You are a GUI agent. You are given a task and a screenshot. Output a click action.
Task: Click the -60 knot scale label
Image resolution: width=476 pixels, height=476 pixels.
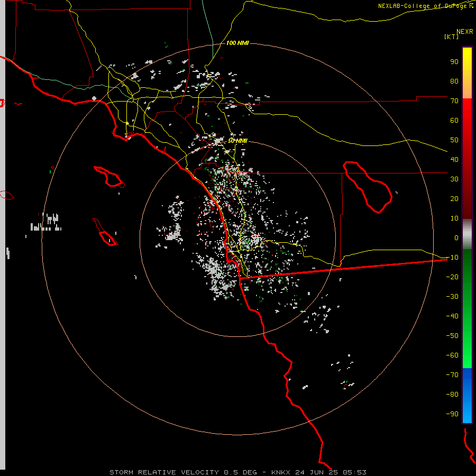pyautogui.click(x=452, y=355)
